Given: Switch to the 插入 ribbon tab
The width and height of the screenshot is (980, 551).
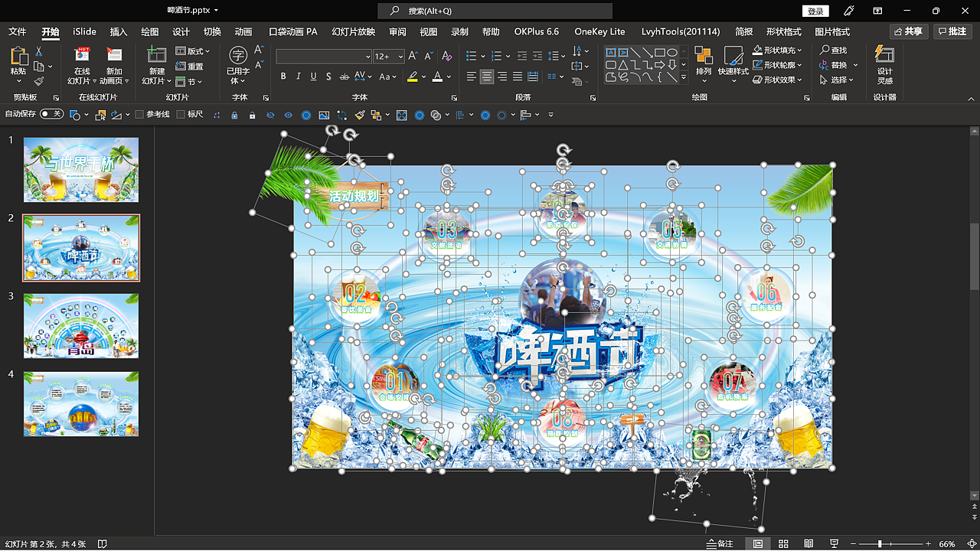Looking at the screenshot, I should coord(119,31).
